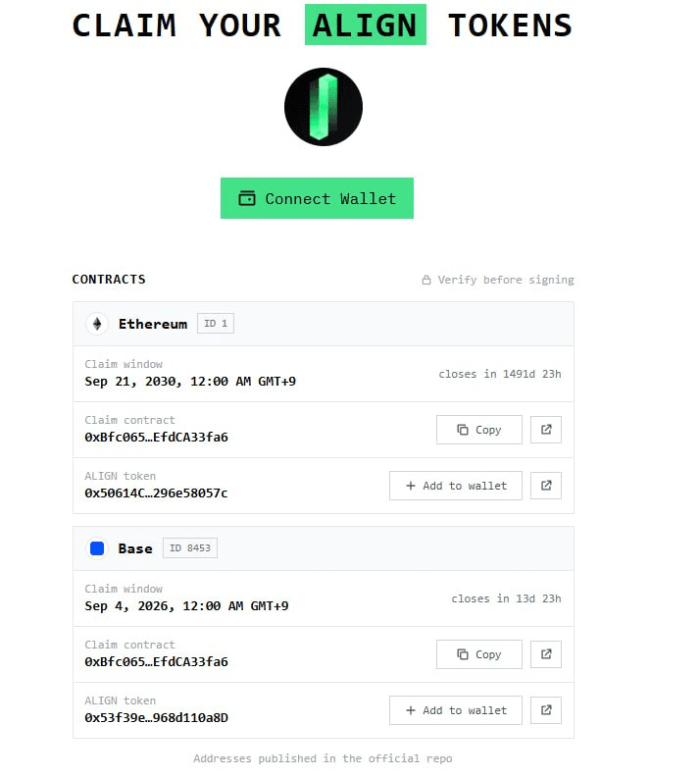Click the green ALIGN token logo

pos(324,107)
